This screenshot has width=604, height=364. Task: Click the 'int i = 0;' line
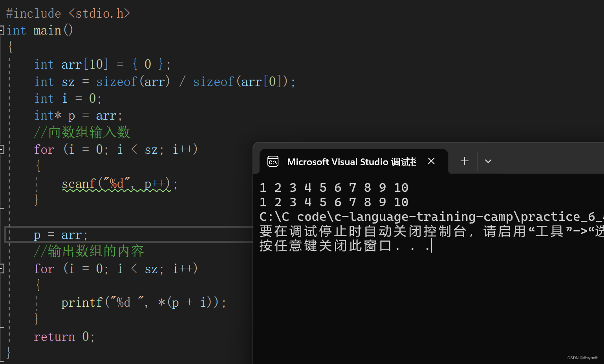[68, 98]
